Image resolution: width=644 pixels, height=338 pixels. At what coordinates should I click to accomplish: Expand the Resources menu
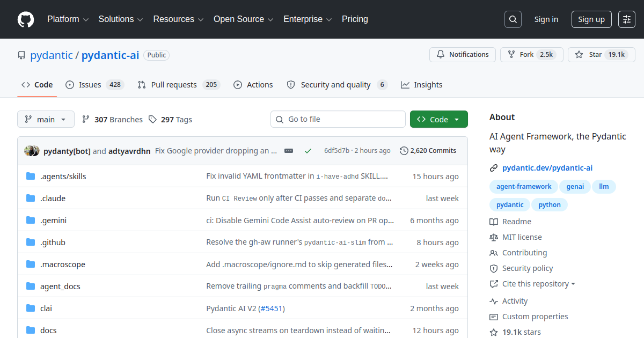tap(179, 19)
